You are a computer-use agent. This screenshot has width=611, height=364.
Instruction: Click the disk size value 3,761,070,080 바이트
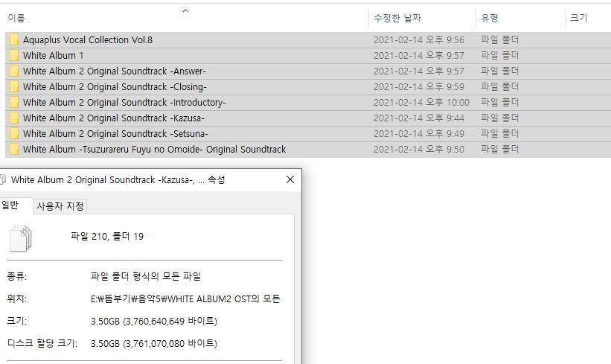click(x=154, y=343)
